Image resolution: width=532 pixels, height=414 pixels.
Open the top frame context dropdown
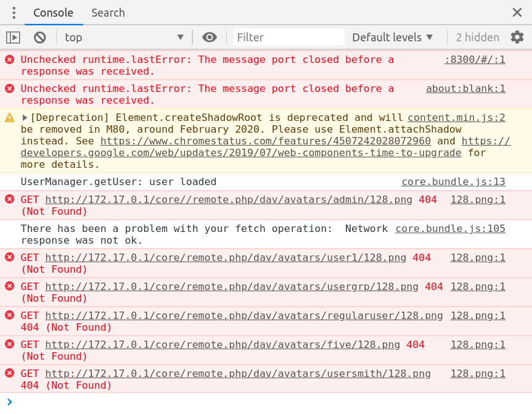[x=123, y=37]
